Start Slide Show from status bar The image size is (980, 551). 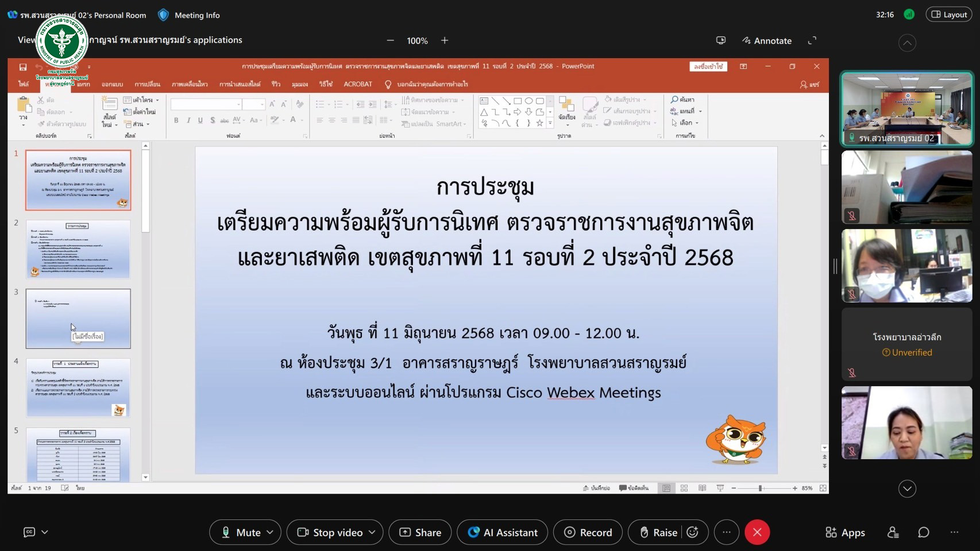720,488
